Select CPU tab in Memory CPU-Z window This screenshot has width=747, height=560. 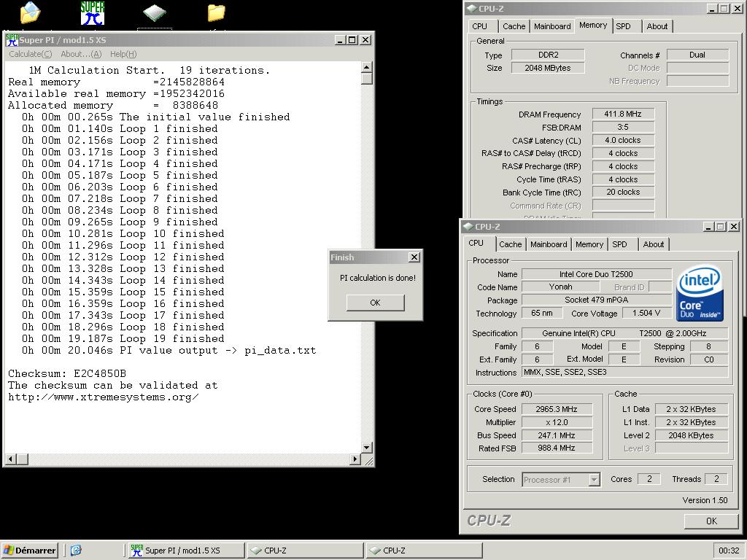480,27
